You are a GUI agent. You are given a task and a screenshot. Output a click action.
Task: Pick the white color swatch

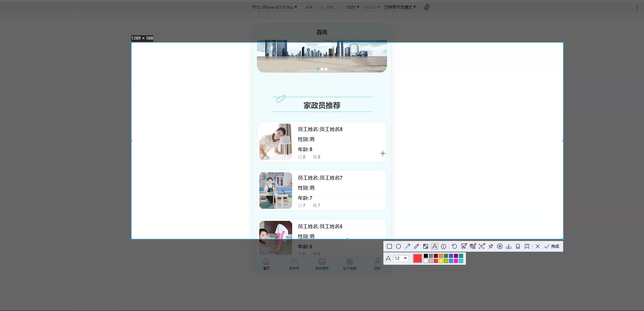pos(426,261)
